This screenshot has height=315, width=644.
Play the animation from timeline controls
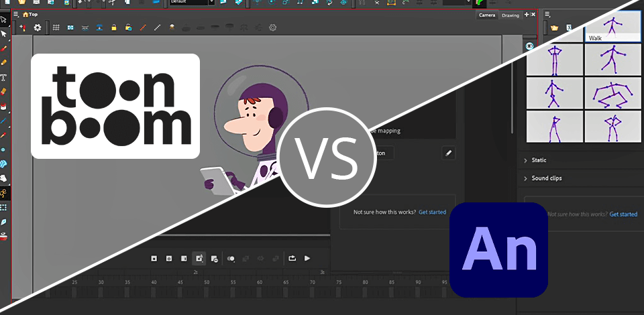[x=307, y=259]
